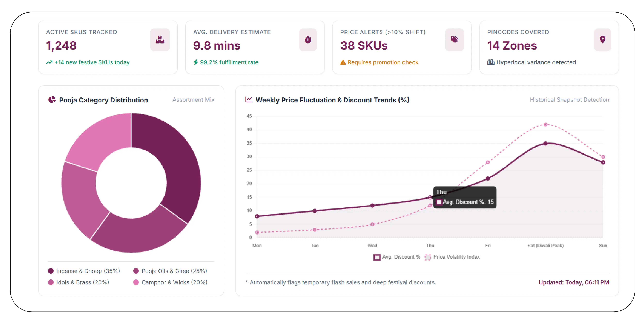Viewport: 644px width, 320px height.
Task: Click the '1,248' active SKUs value
Action: 61,46
